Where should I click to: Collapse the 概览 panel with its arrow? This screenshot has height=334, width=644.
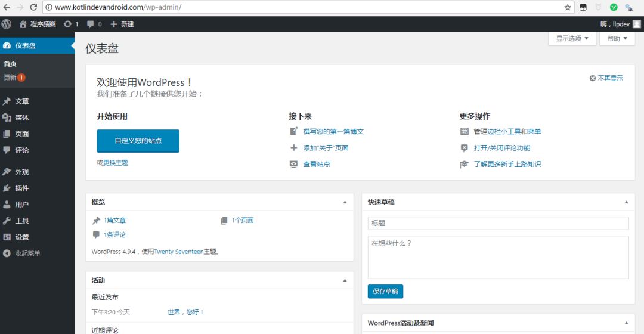click(345, 202)
